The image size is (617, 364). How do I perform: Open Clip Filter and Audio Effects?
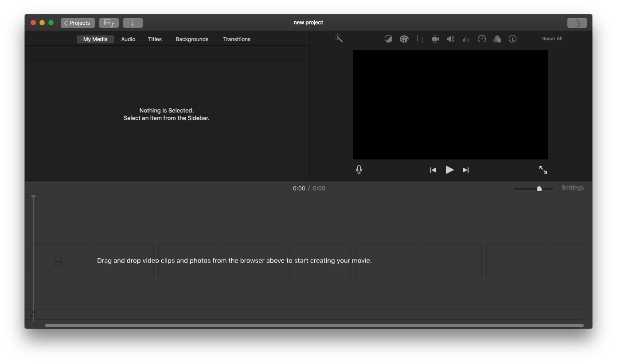tap(497, 39)
